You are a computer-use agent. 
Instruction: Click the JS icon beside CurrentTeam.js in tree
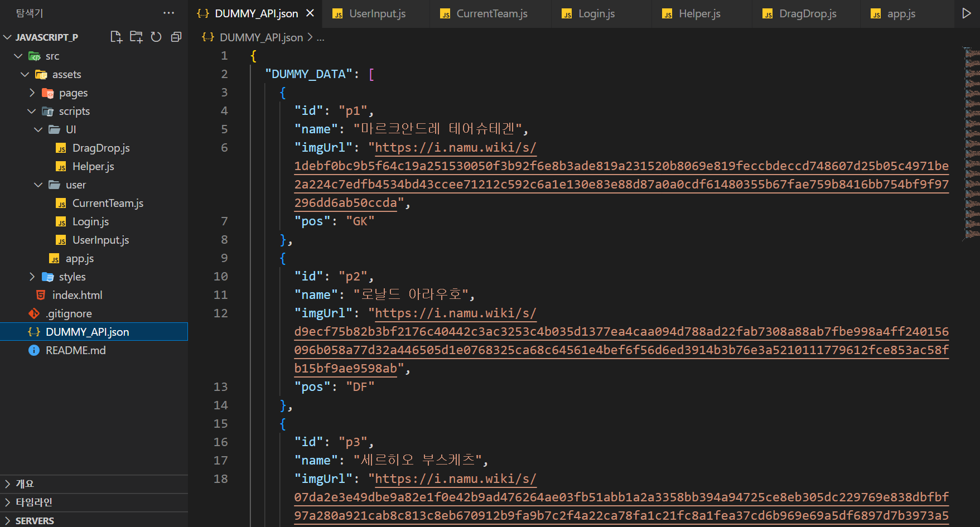(61, 204)
